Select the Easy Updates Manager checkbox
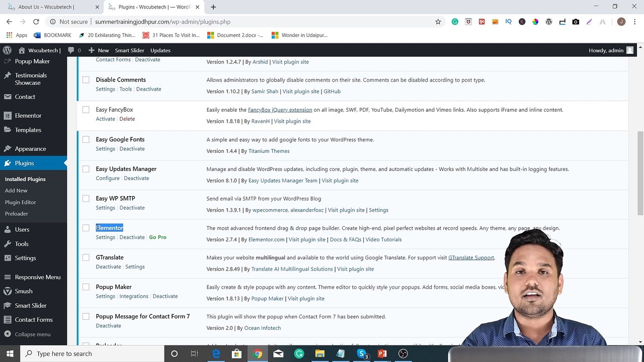This screenshot has height=362, width=644. pos(86,169)
